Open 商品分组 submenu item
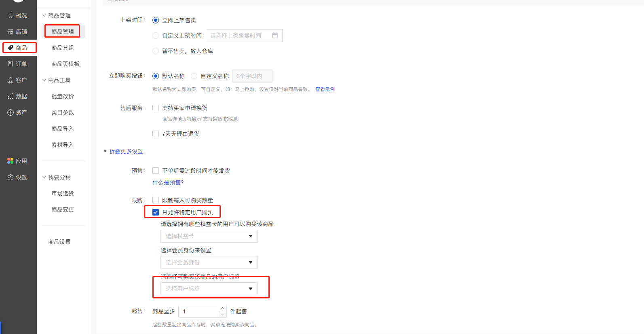 (63, 48)
